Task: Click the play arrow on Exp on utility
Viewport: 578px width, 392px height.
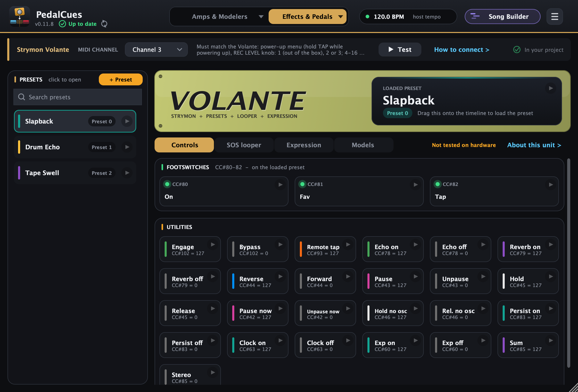Action: (415, 340)
